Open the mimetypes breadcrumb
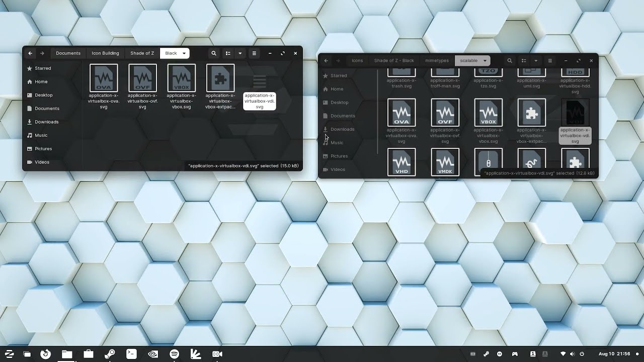The image size is (644, 362). tap(437, 61)
